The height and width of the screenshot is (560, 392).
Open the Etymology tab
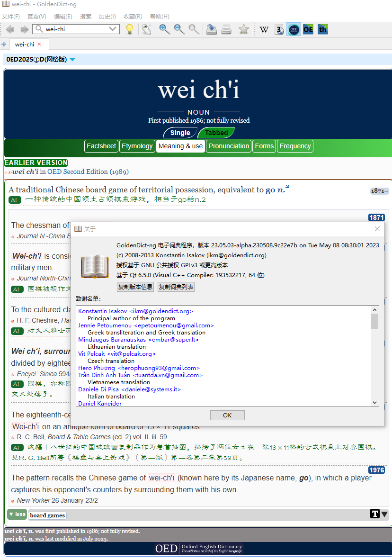[x=137, y=146]
